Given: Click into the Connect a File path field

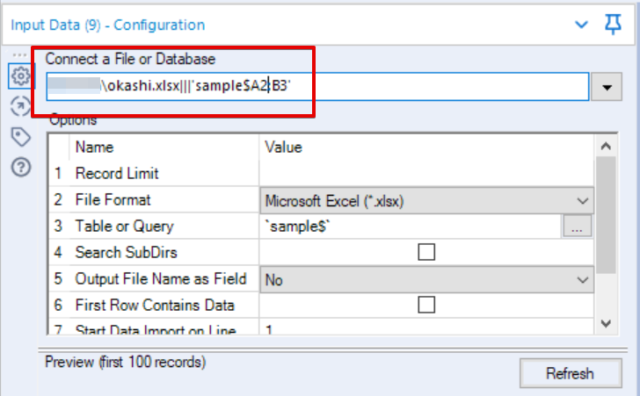Looking at the screenshot, I should tap(317, 87).
